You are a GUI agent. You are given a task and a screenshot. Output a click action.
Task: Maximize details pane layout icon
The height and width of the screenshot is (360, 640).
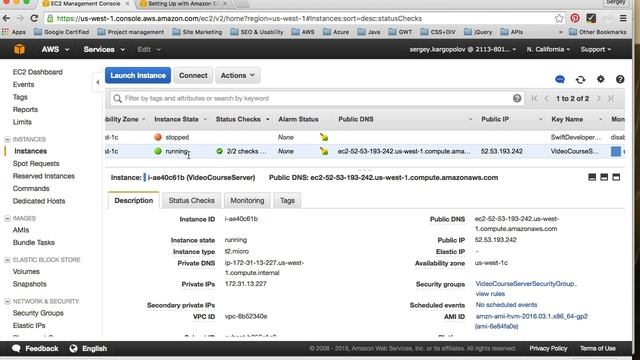[x=616, y=177]
